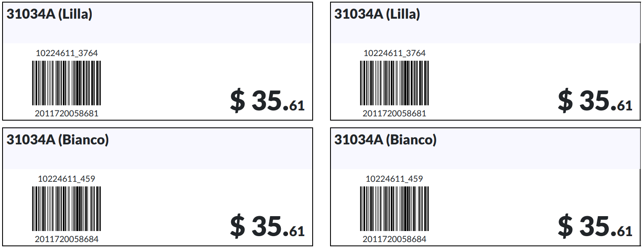Click the $ 35.61 price on second Lilla label
The height and width of the screenshot is (248, 644).
[x=595, y=101]
